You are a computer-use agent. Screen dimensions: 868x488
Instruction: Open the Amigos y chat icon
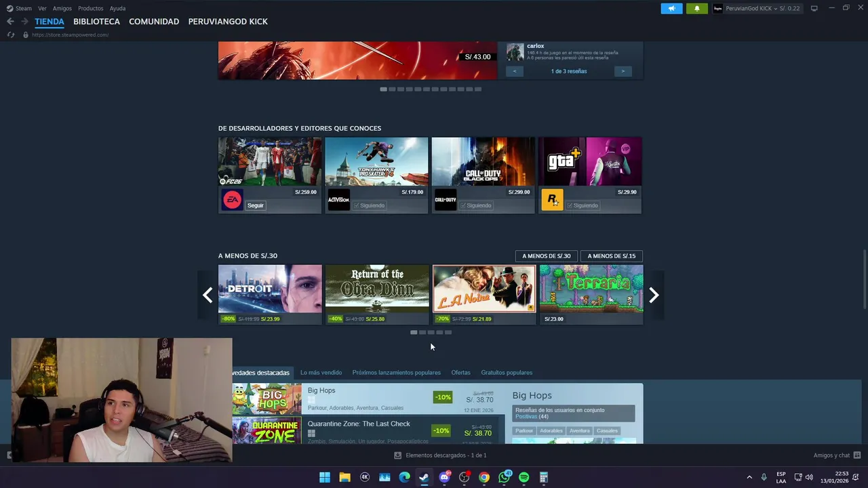pos(857,455)
